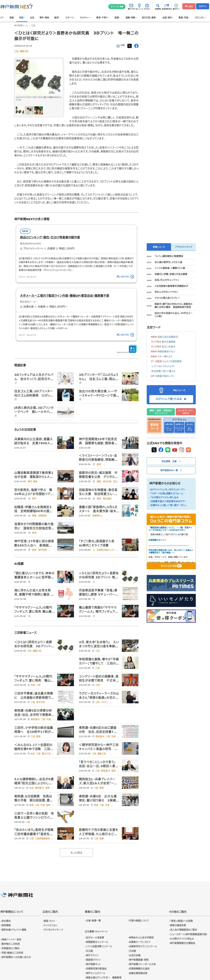Open job listing 商品のピッキング・梱包・仕分け等倉庫内軽作業

pos(50,237)
